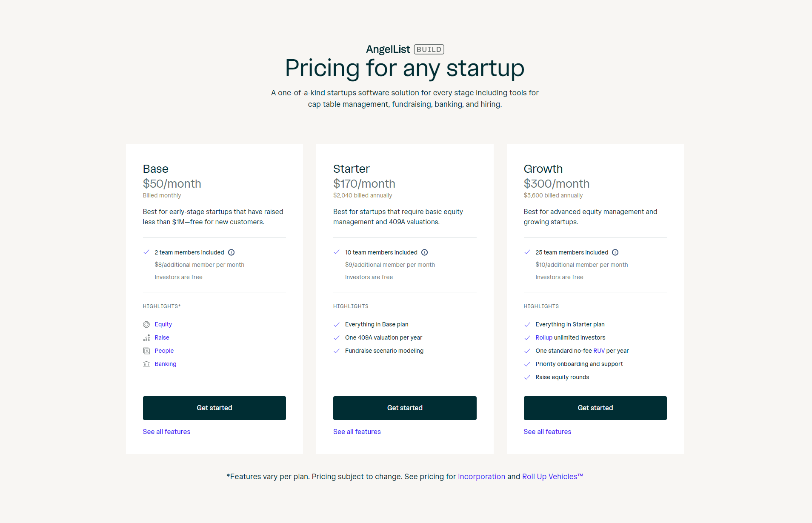Click the Banking icon in Base highlights
This screenshot has width=812, height=523.
[146, 364]
